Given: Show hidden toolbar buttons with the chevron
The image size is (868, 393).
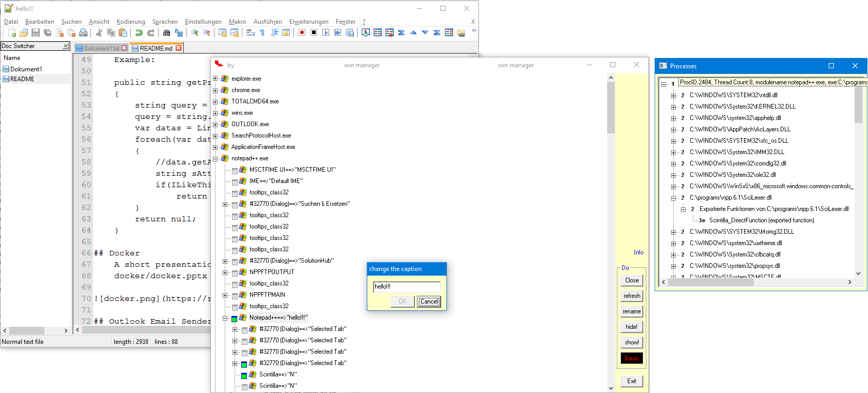Looking at the screenshot, I should (474, 31).
